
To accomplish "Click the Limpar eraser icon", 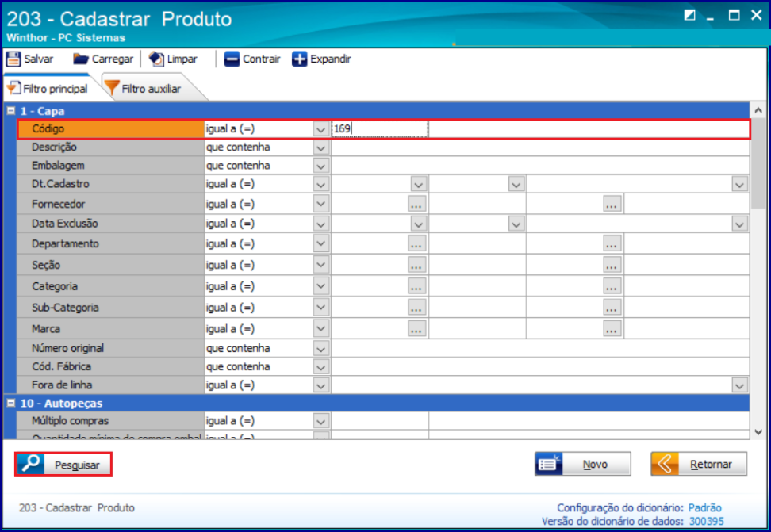I will (156, 59).
